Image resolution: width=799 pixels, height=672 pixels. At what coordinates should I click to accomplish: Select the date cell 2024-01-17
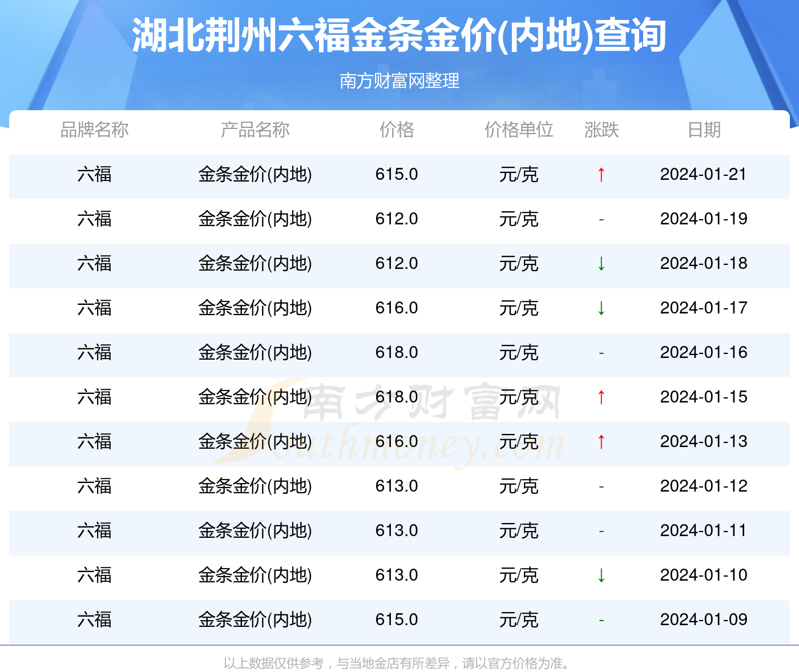704,308
